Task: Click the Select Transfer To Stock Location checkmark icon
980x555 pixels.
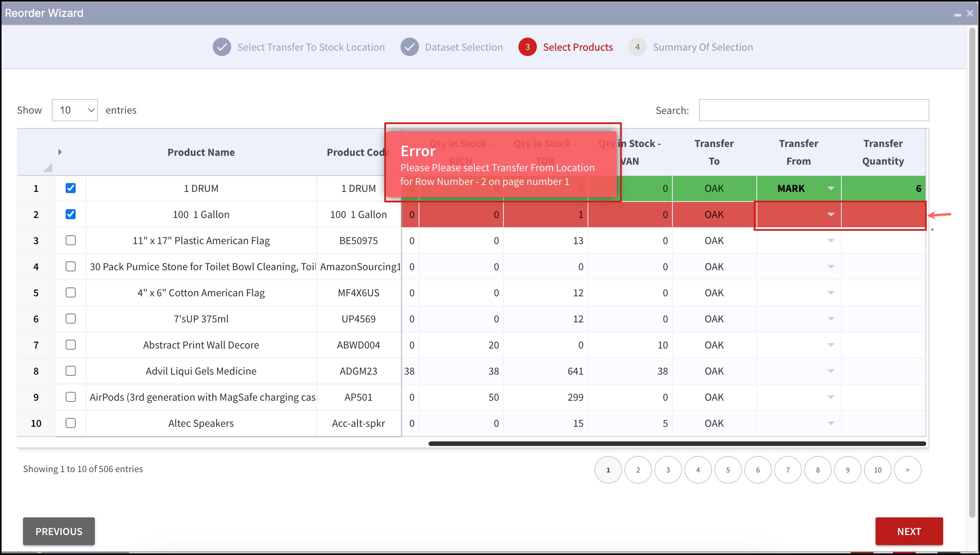Action: 222,47
